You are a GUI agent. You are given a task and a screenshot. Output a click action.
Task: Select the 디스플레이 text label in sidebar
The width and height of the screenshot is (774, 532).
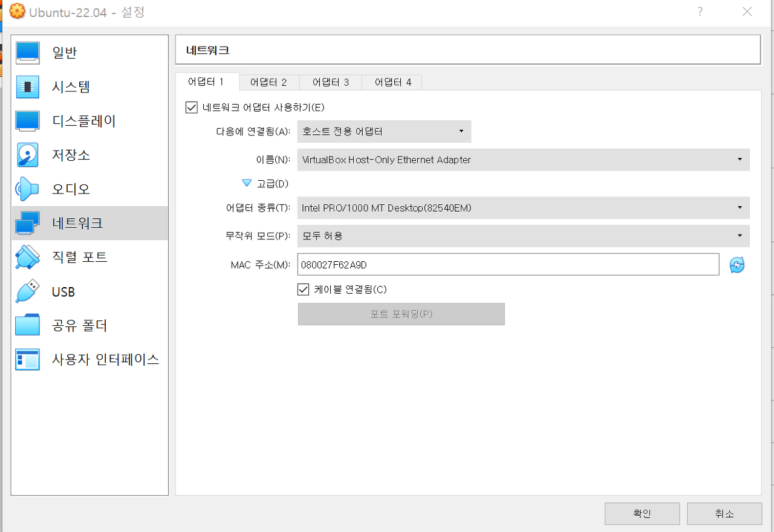coord(84,121)
